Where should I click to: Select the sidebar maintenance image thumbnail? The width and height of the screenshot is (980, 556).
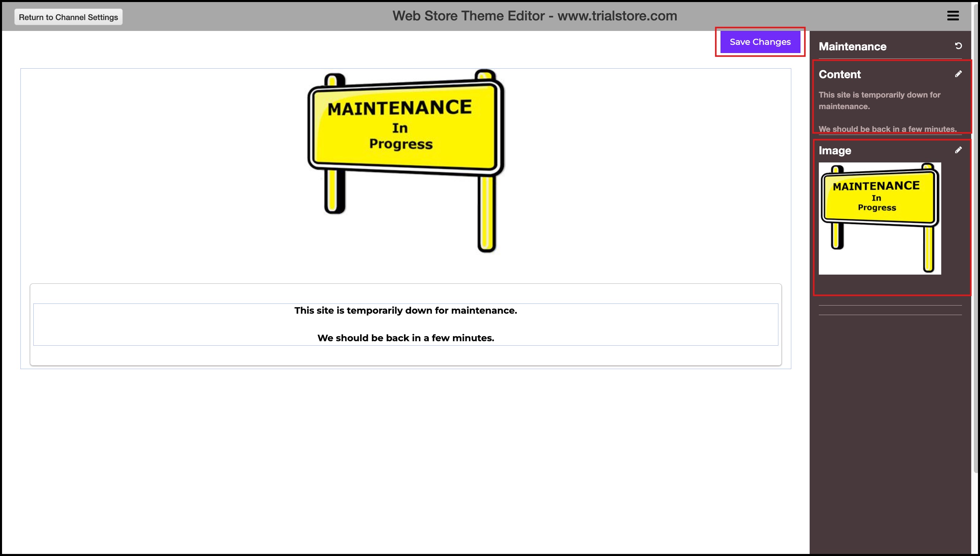pyautogui.click(x=879, y=219)
